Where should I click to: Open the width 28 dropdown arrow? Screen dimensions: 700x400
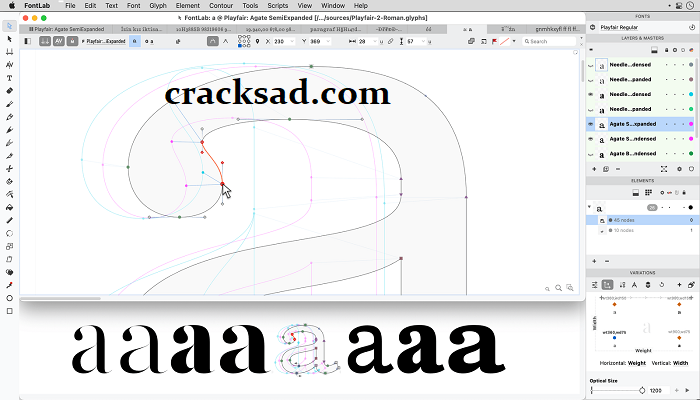pyautogui.click(x=375, y=41)
